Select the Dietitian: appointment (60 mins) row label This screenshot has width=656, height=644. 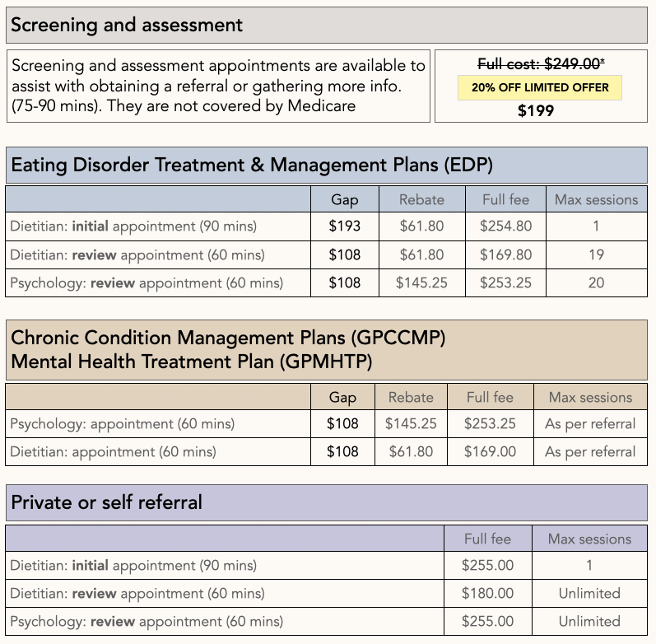pos(114,452)
